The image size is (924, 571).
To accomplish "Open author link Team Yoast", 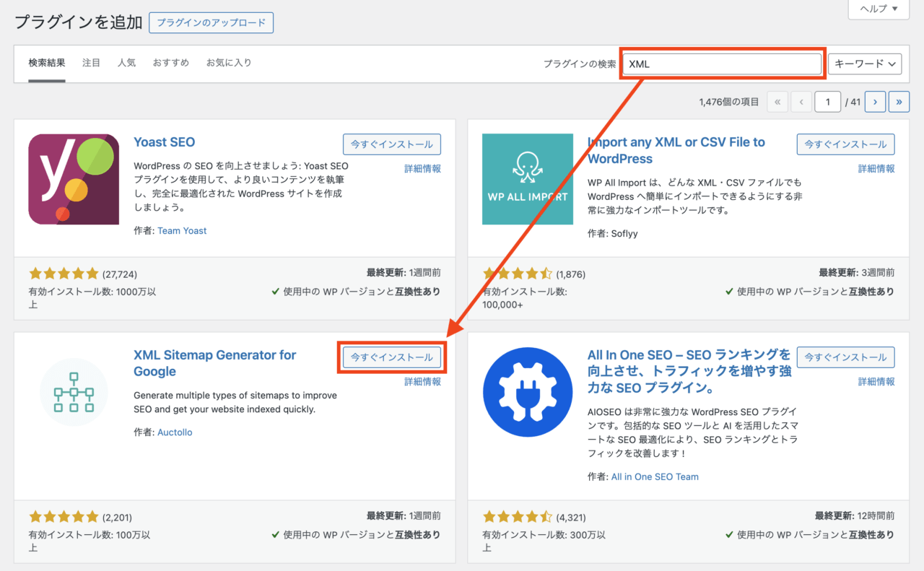I will pyautogui.click(x=182, y=231).
